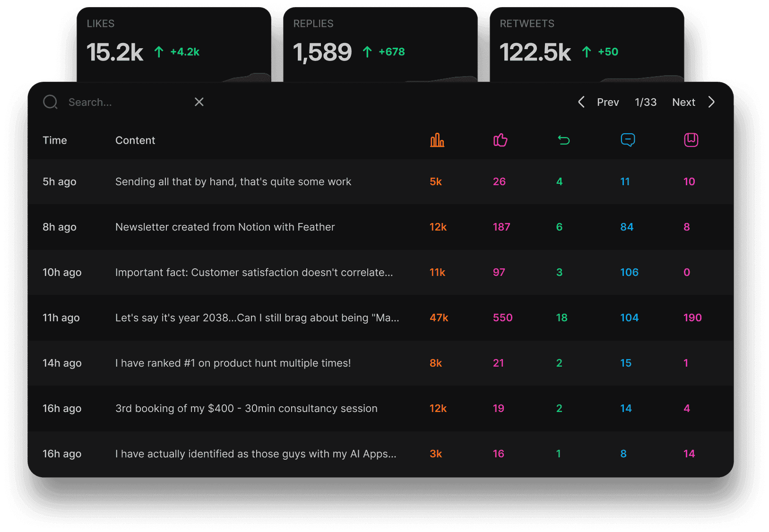Image resolution: width=769 pixels, height=532 pixels.
Task: Click the Time column header
Action: click(x=55, y=140)
